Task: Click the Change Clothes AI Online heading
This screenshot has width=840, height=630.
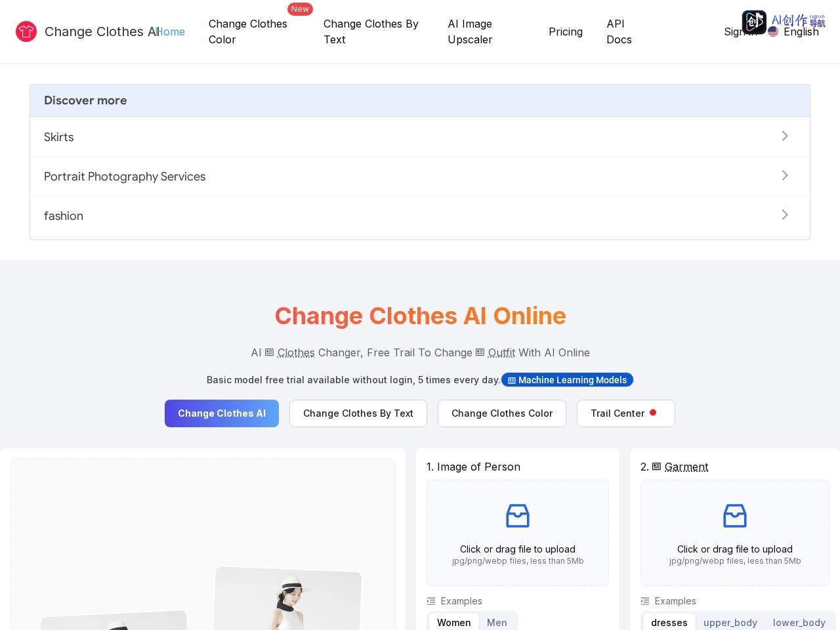Action: click(x=420, y=316)
